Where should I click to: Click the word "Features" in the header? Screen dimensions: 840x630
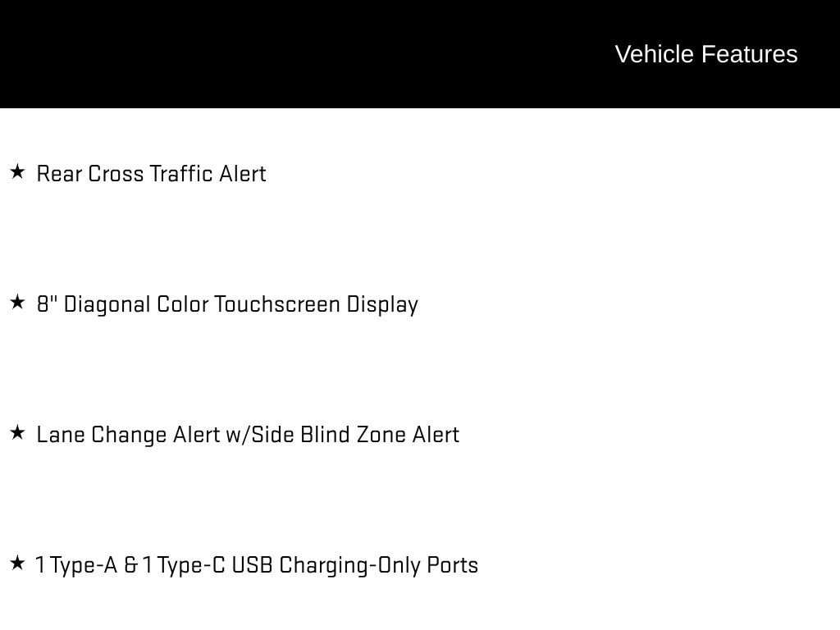pyautogui.click(x=749, y=54)
